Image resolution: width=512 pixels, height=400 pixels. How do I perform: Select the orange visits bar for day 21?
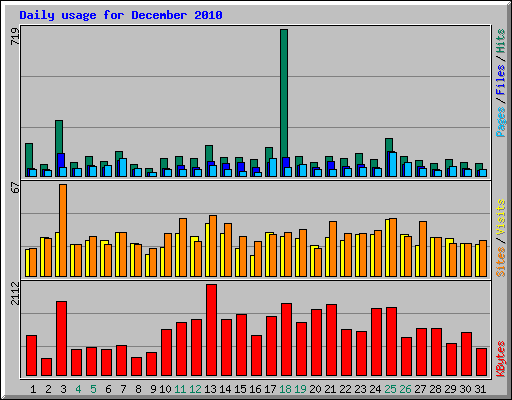333,249
